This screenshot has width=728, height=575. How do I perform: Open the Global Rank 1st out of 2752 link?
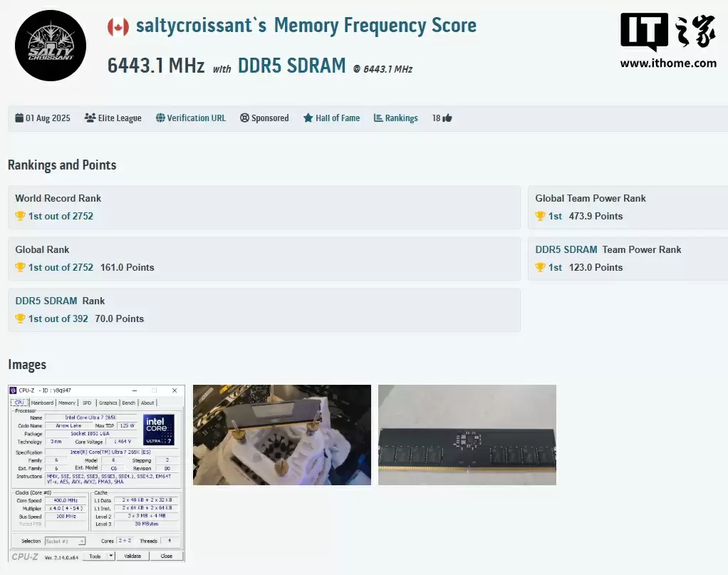(x=61, y=267)
